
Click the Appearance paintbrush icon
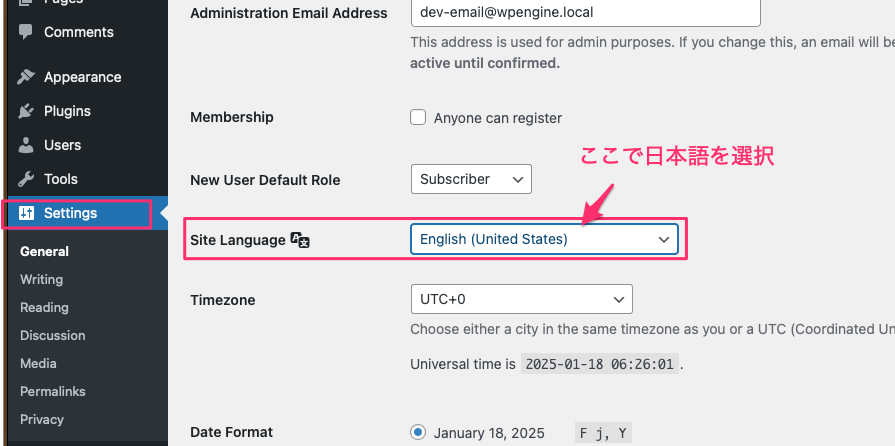tap(26, 77)
